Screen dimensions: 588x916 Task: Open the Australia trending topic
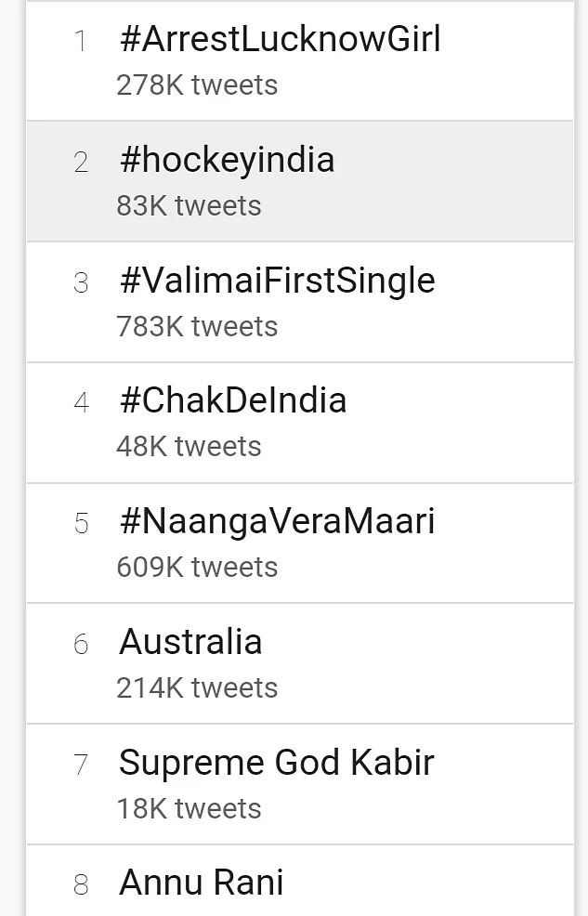pyautogui.click(x=190, y=642)
